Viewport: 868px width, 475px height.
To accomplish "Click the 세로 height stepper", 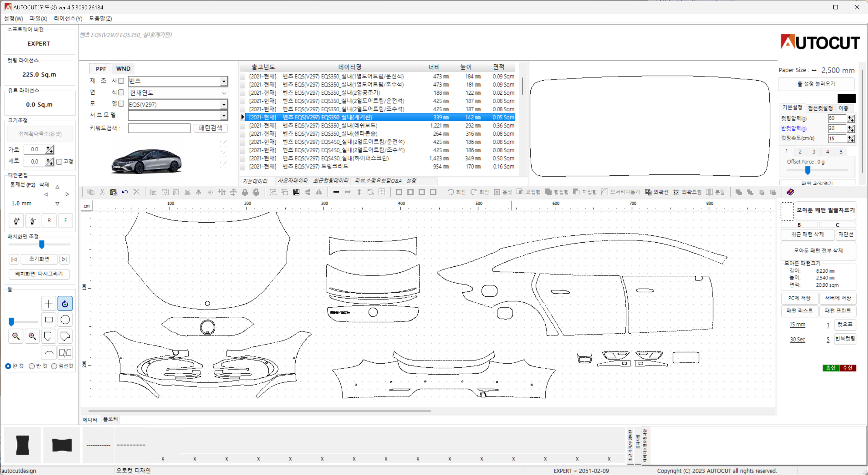I will click(x=49, y=162).
